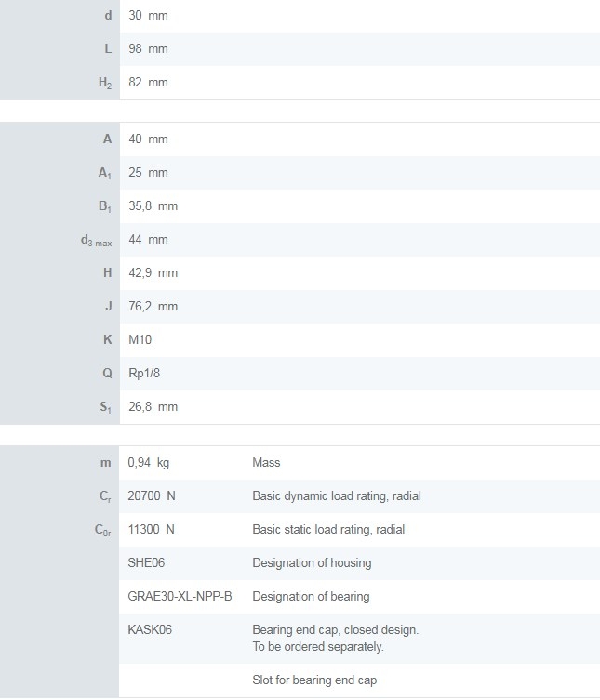Click the 'J' parameter label
Image resolution: width=600 pixels, height=700 pixels.
(109, 307)
